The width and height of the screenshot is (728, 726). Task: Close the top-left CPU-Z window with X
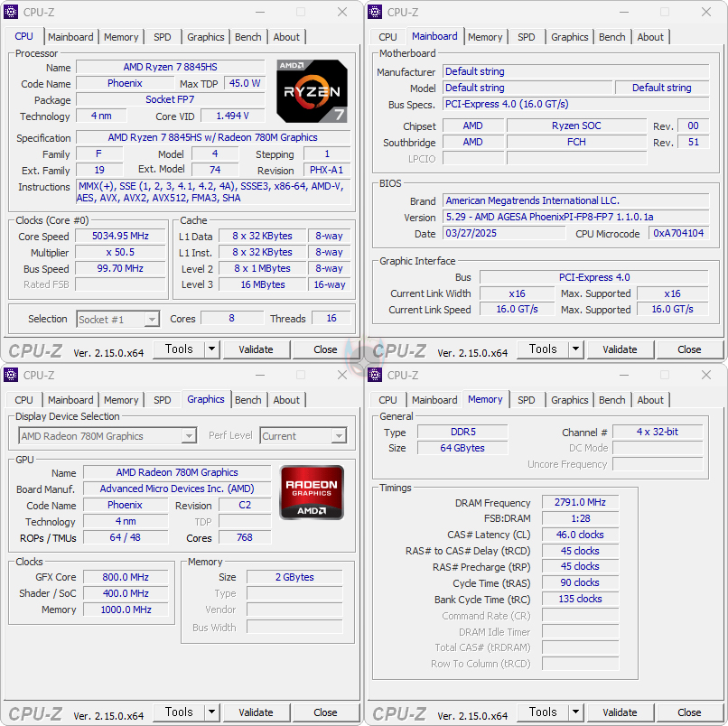342,12
